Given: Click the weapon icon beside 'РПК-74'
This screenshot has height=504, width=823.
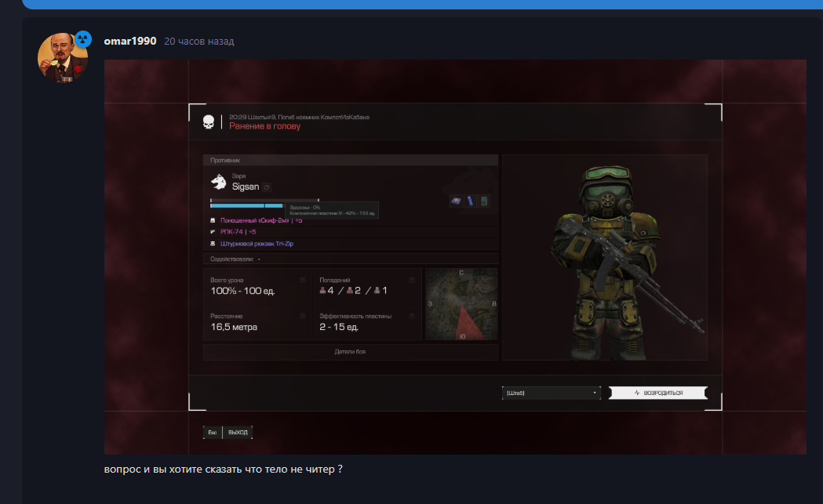Looking at the screenshot, I should coord(213,232).
